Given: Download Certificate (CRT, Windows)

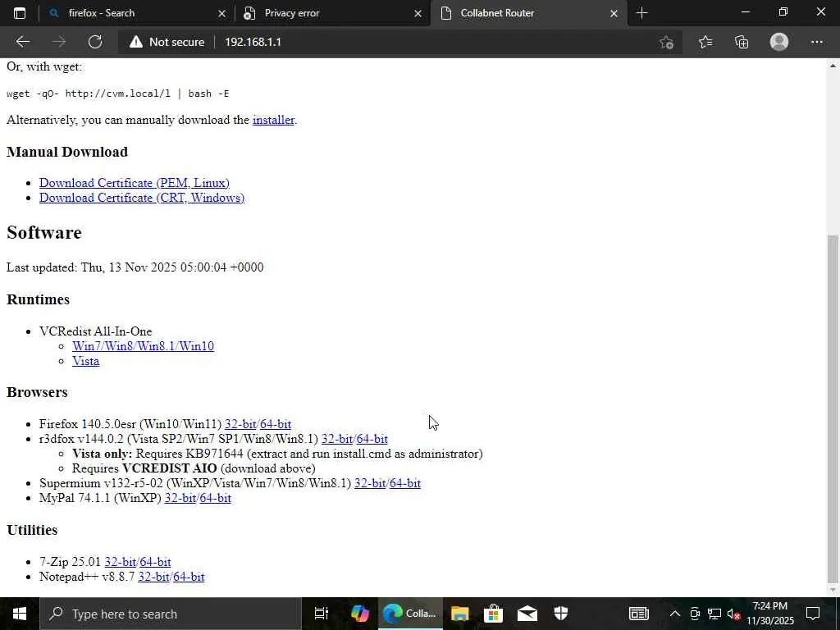Looking at the screenshot, I should click(x=142, y=198).
